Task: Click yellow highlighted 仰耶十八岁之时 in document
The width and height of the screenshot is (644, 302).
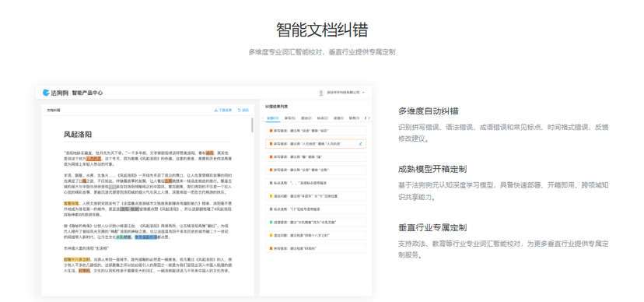Action: pos(77,260)
